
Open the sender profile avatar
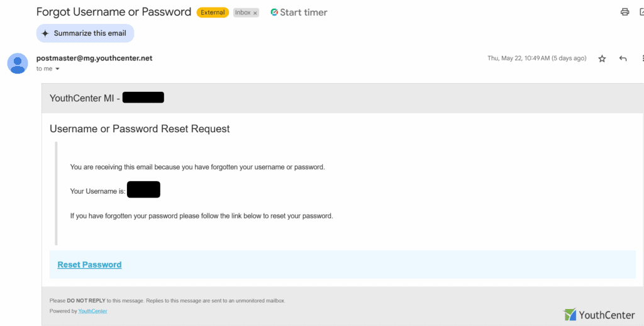click(18, 64)
